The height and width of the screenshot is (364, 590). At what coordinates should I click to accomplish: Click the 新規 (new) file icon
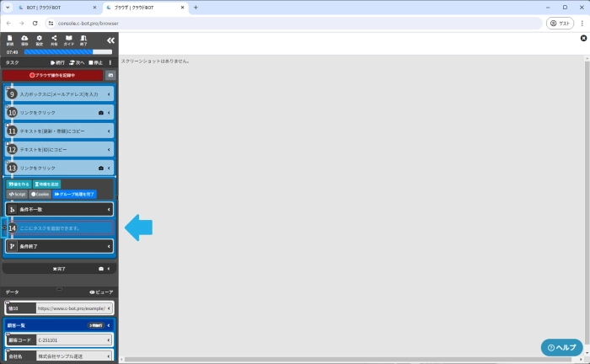(10, 40)
